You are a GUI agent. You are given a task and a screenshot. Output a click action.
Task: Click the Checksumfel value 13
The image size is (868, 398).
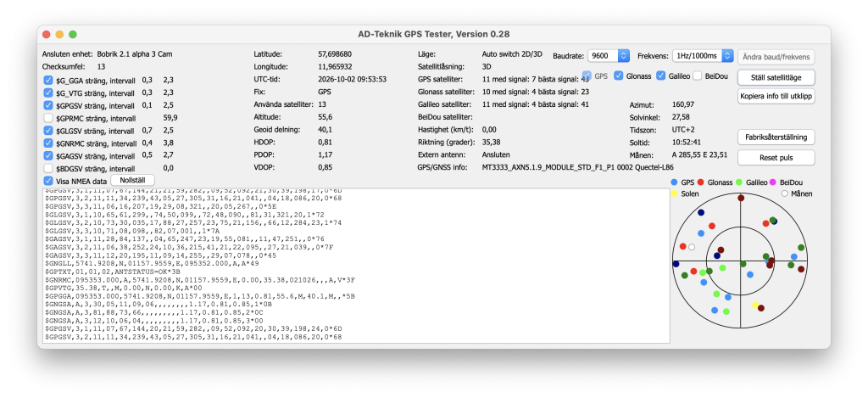102,66
